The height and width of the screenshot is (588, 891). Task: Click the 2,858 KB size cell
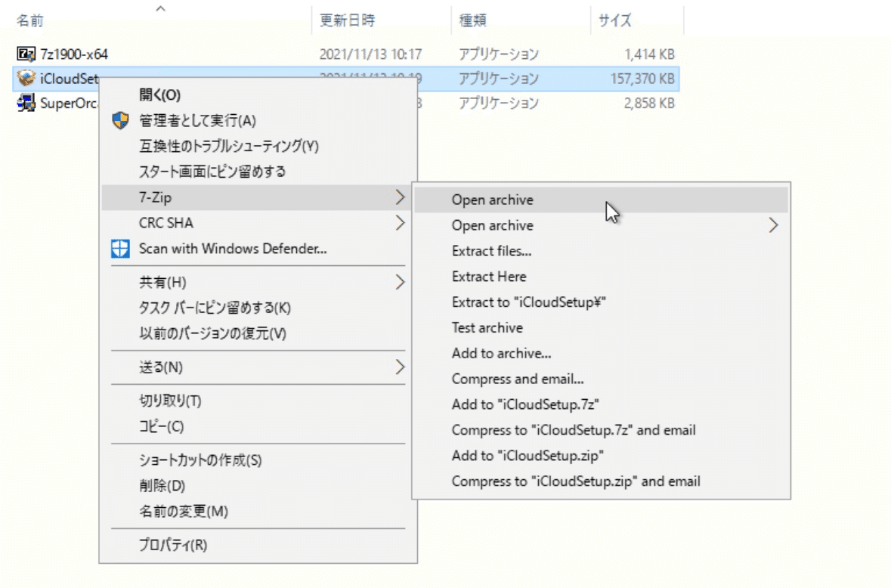[x=649, y=103]
